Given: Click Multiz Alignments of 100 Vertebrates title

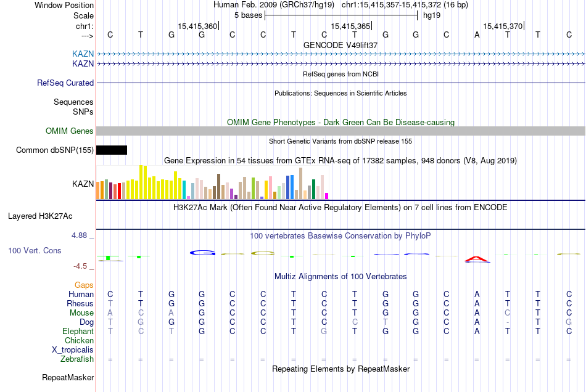Looking at the screenshot, I should click(x=340, y=277).
